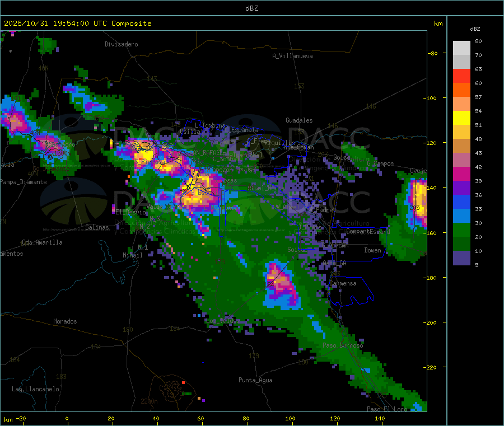Click the timestamp 2025/10/31 19:54:00 UTC Composite

click(x=77, y=24)
